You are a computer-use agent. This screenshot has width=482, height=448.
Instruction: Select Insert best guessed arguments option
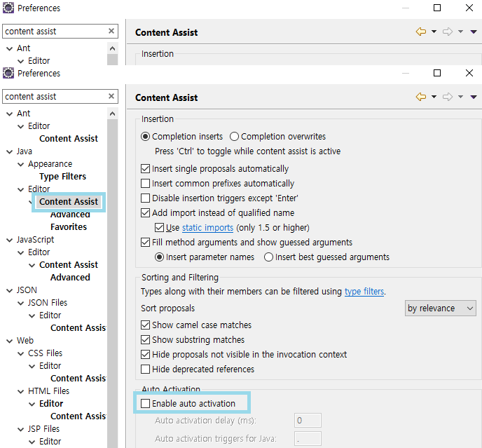(268, 257)
